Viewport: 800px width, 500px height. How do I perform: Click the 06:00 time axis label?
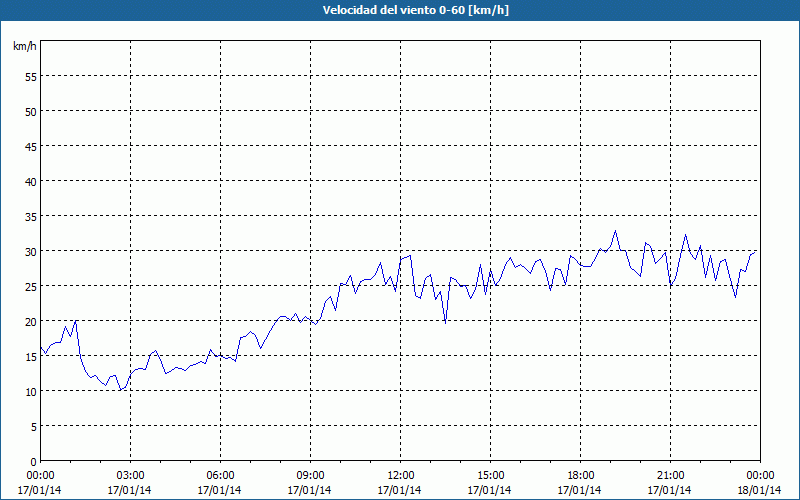click(x=220, y=476)
